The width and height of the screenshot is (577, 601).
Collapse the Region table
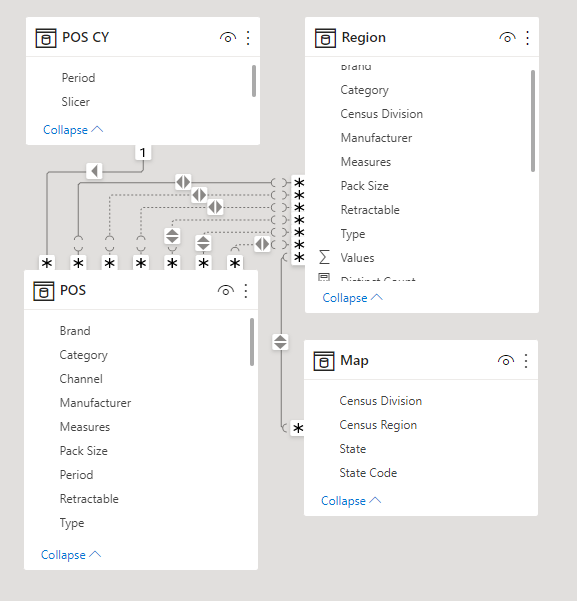[352, 298]
